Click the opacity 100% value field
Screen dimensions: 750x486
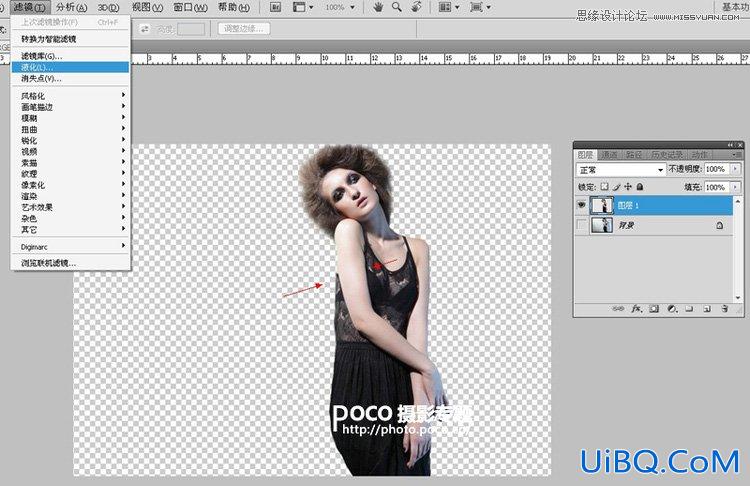coord(716,169)
